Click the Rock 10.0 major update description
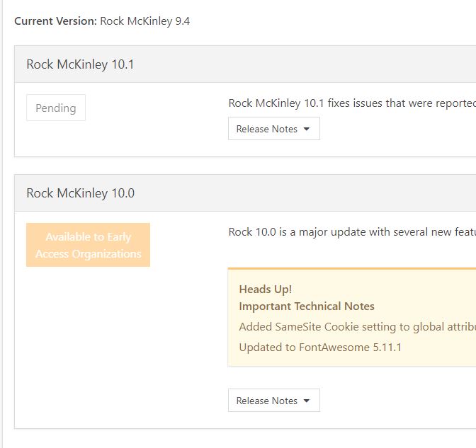 [351, 232]
